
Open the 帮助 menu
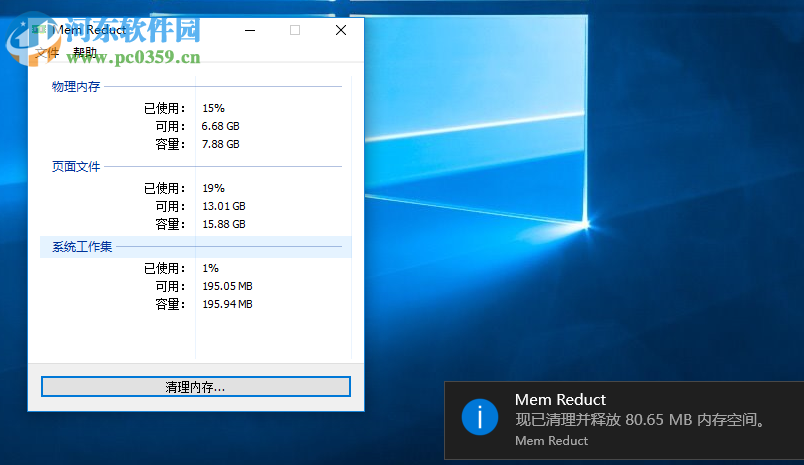click(x=85, y=52)
